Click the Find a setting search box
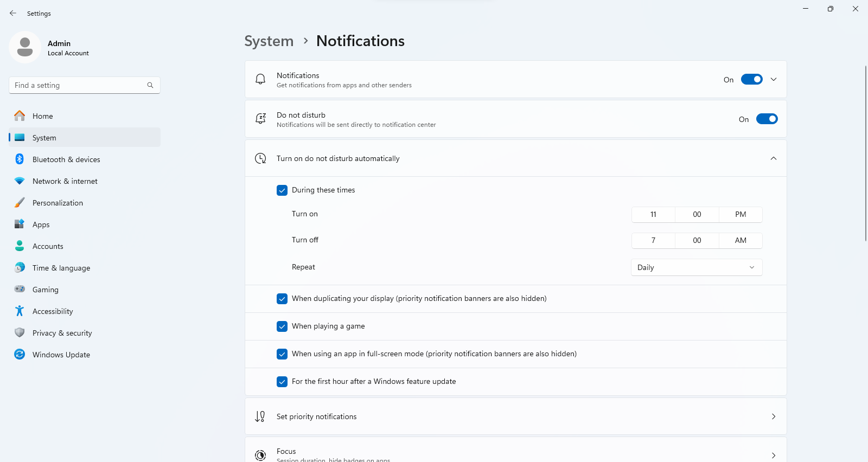The height and width of the screenshot is (462, 868). coord(84,85)
